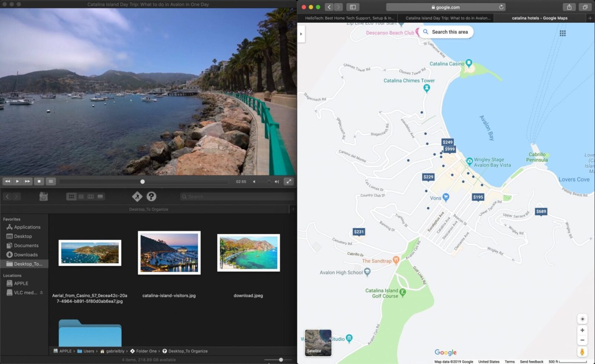
Task: Reload the Safari page
Action: pyautogui.click(x=501, y=7)
